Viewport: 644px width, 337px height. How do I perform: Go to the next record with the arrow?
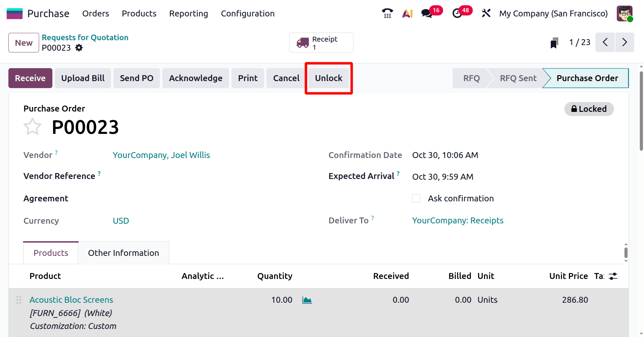click(625, 42)
